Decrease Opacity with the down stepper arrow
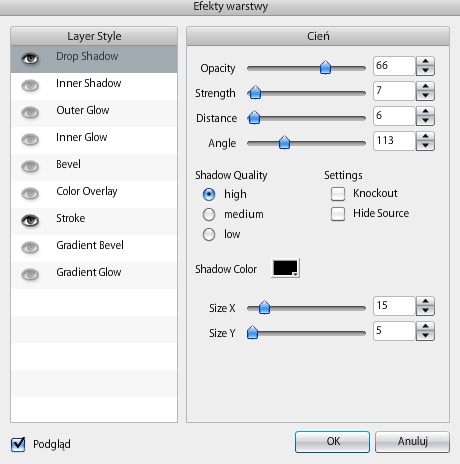460x464 pixels. [425, 70]
